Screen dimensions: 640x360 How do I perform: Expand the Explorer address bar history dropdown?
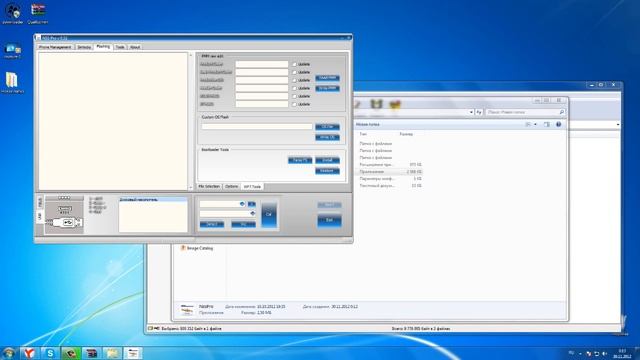click(x=471, y=112)
